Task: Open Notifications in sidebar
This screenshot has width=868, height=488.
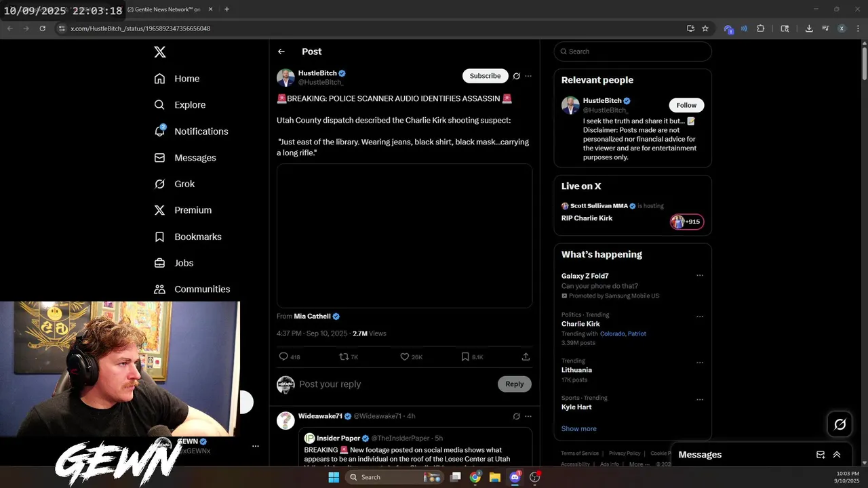Action: coord(191,131)
